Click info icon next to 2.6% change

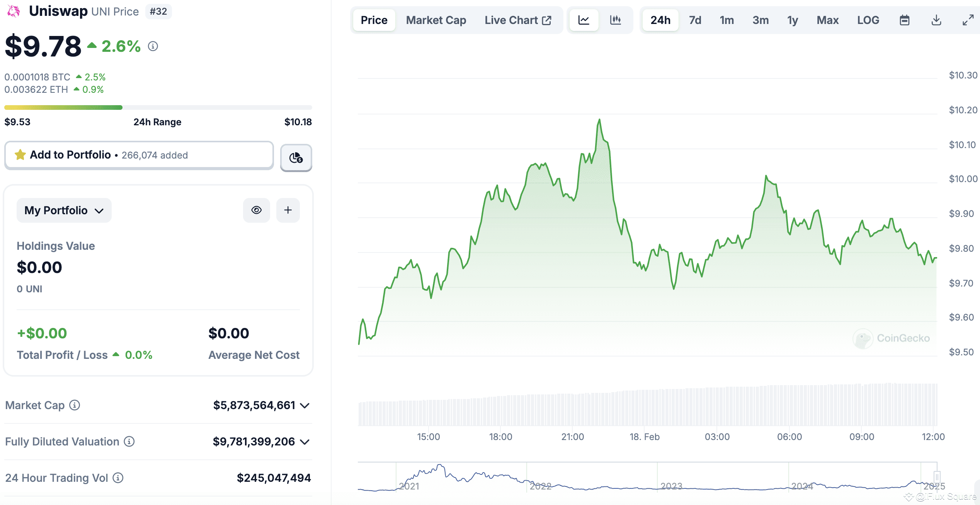[153, 46]
